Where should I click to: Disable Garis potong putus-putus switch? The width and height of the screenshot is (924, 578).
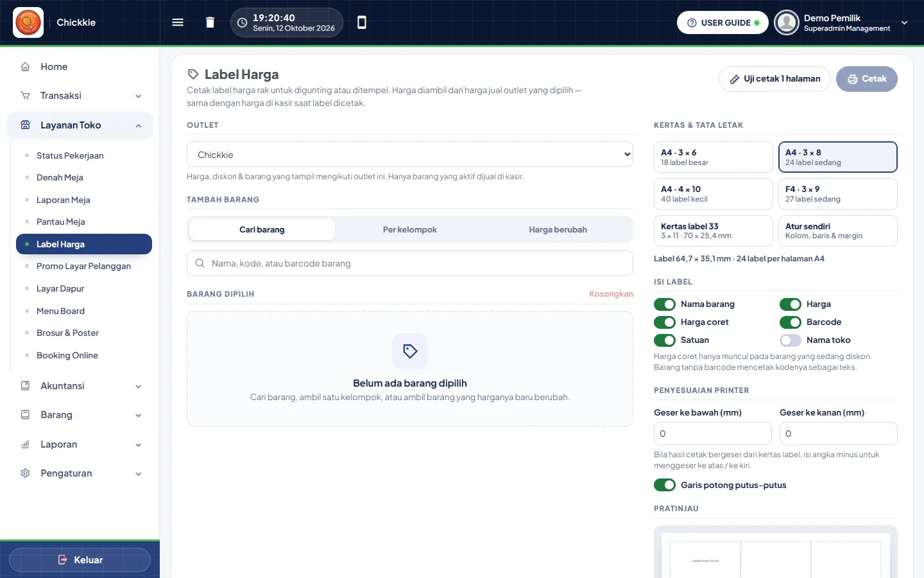(x=665, y=485)
